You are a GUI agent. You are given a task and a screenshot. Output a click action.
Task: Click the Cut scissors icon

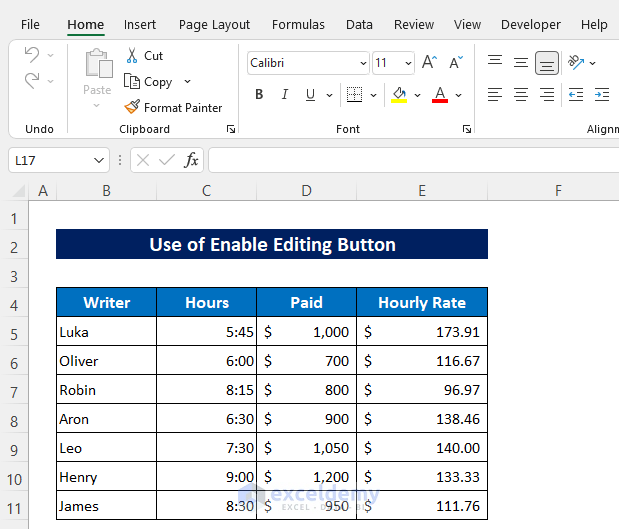132,56
